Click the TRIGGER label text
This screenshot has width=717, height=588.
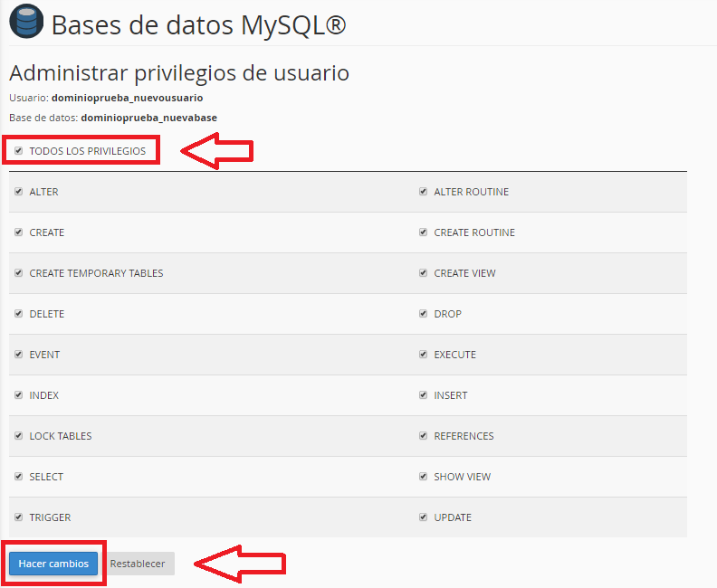tap(50, 517)
